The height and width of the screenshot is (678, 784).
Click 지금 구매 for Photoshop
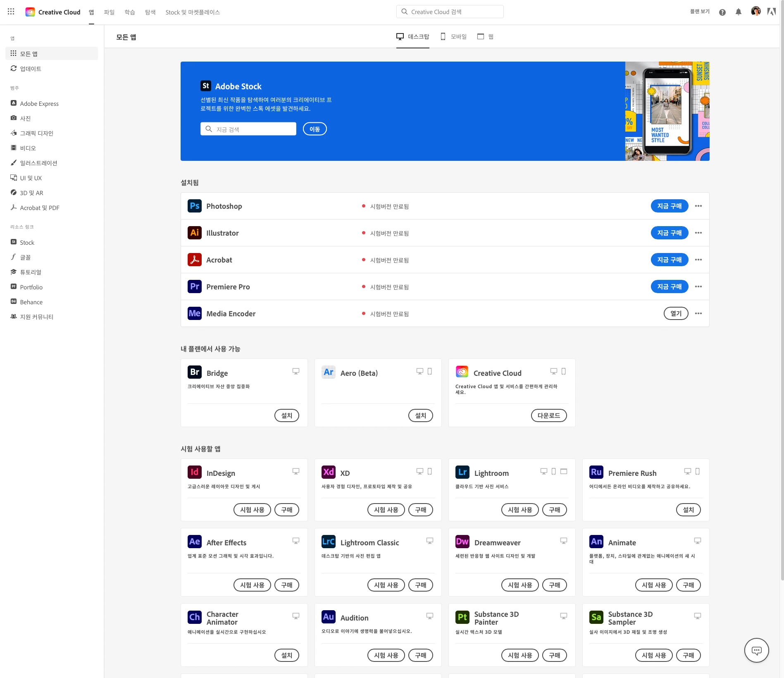pyautogui.click(x=670, y=206)
